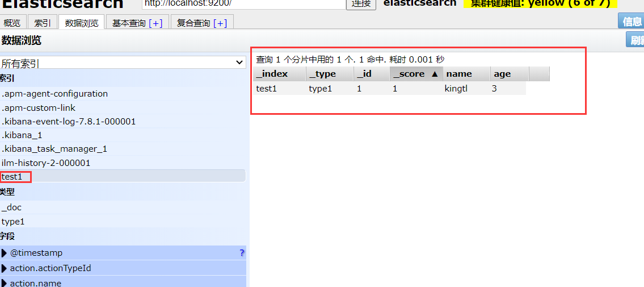
Task: Open the 基本查询 tab
Action: coord(137,23)
